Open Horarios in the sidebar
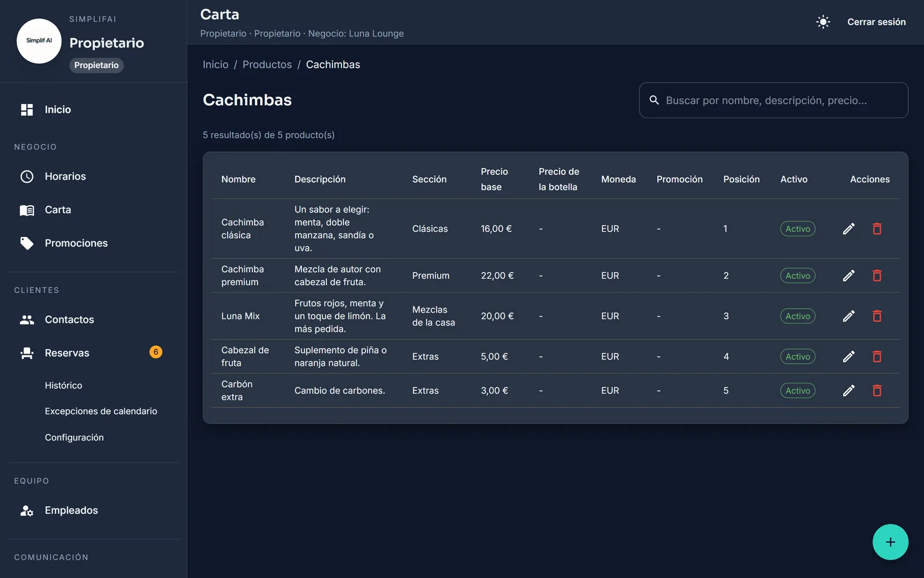Image resolution: width=924 pixels, height=578 pixels. click(x=94, y=176)
